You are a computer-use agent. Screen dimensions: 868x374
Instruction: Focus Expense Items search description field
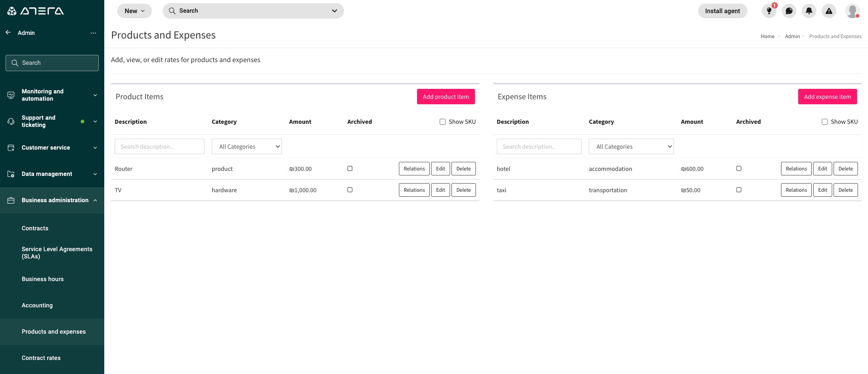point(539,146)
